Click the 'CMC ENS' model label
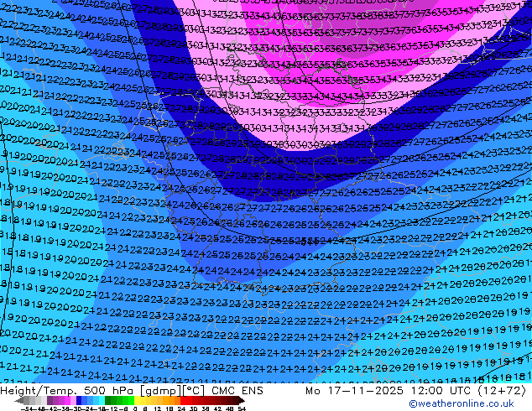Image resolution: width=532 pixels, height=411 pixels. click(x=237, y=391)
